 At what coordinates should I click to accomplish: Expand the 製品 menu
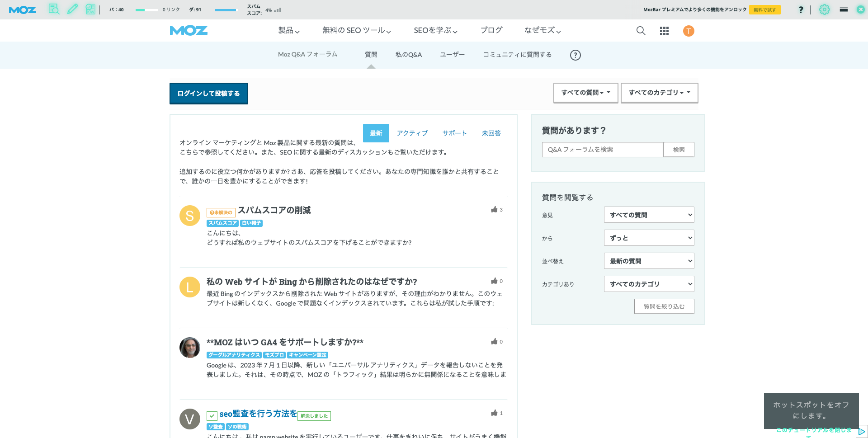(289, 30)
